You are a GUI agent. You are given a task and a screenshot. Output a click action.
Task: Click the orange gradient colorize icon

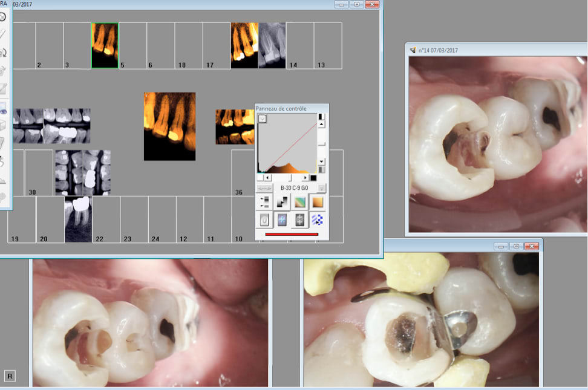point(318,203)
